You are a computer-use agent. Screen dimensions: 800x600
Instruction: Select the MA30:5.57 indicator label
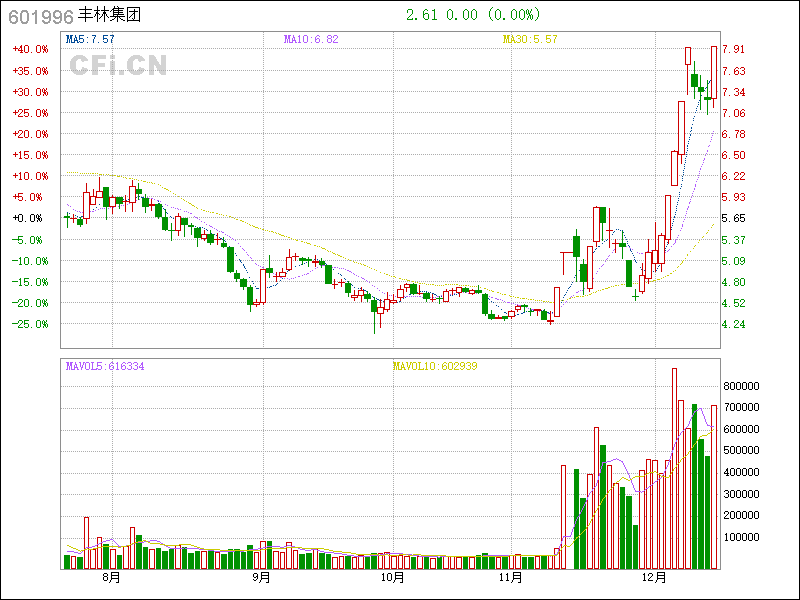point(529,40)
